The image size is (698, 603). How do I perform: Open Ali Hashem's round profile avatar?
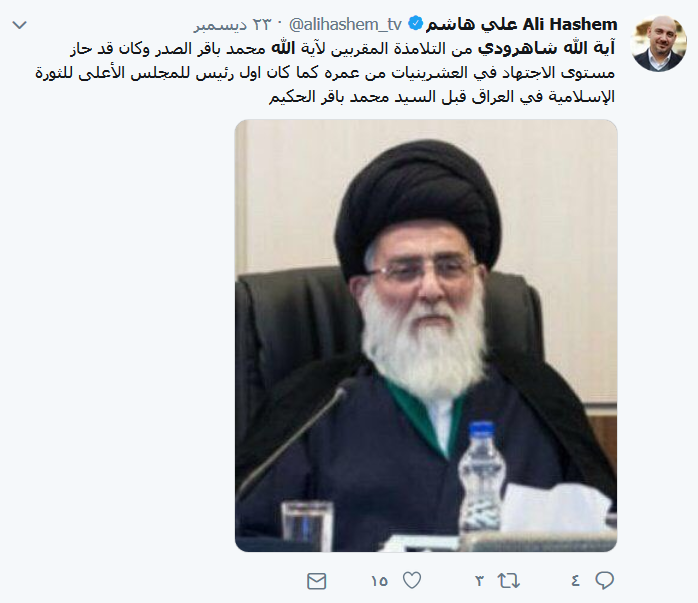[659, 44]
